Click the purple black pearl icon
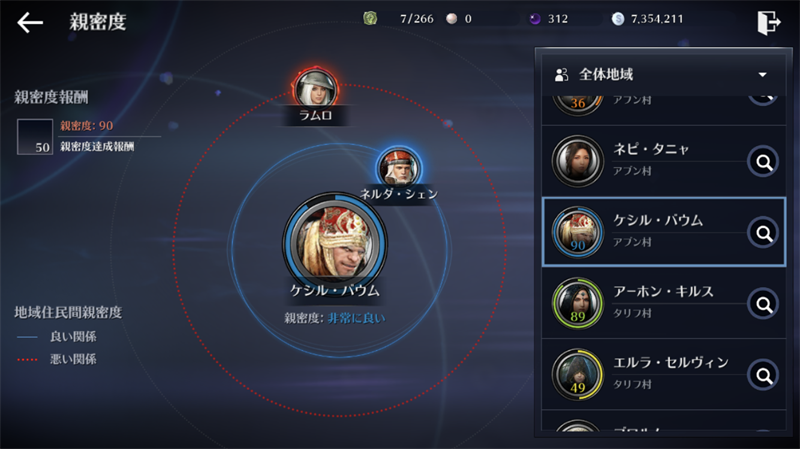Image resolution: width=800 pixels, height=449 pixels. click(535, 19)
